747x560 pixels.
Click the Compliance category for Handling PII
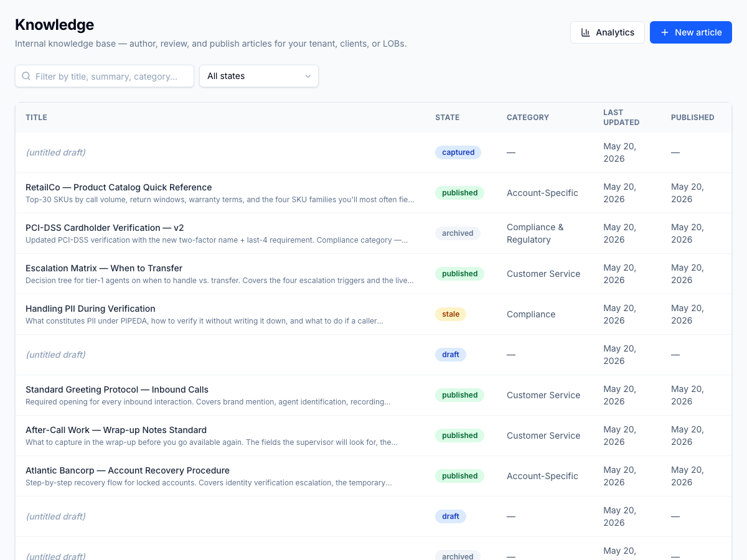531,314
